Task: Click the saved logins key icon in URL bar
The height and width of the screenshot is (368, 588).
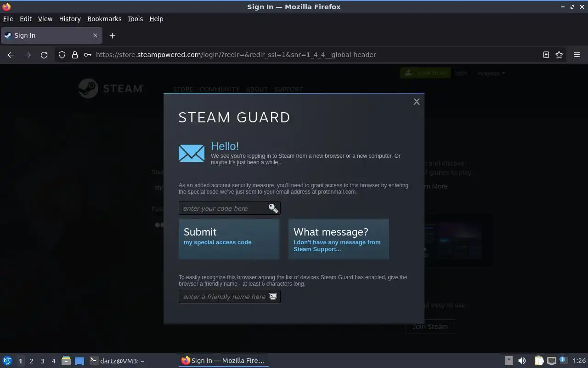Action: [x=87, y=55]
